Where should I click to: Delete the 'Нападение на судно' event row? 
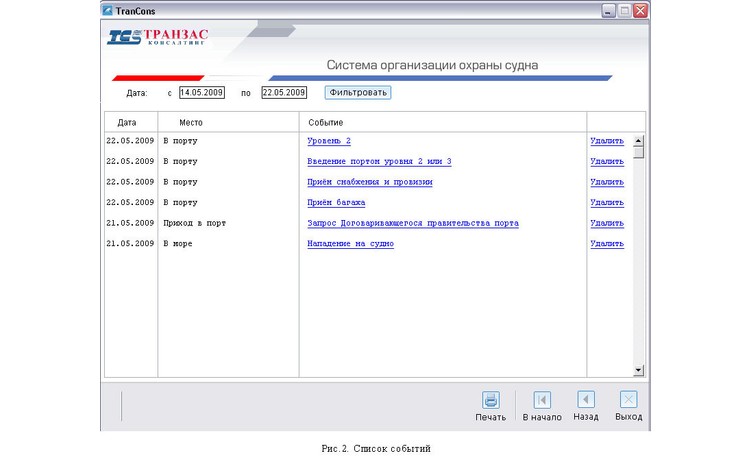(x=606, y=244)
